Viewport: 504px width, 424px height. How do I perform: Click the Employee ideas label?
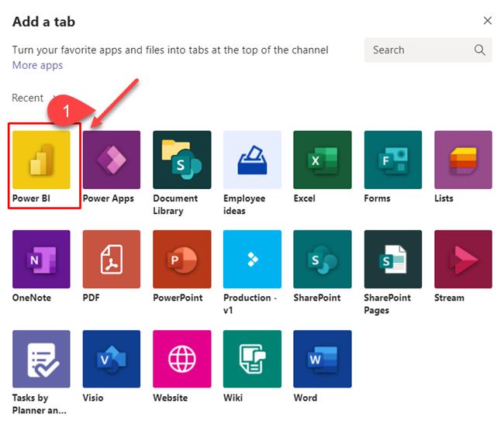tap(244, 205)
